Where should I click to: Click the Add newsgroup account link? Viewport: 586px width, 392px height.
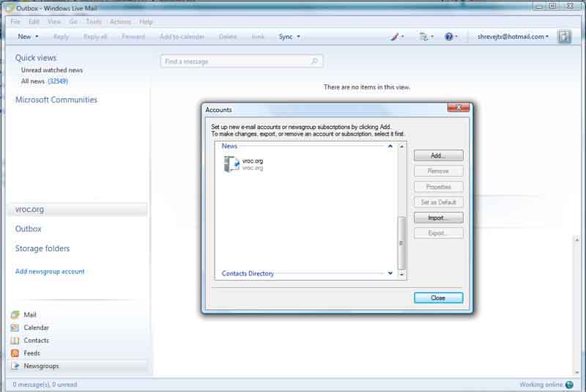pyautogui.click(x=50, y=271)
